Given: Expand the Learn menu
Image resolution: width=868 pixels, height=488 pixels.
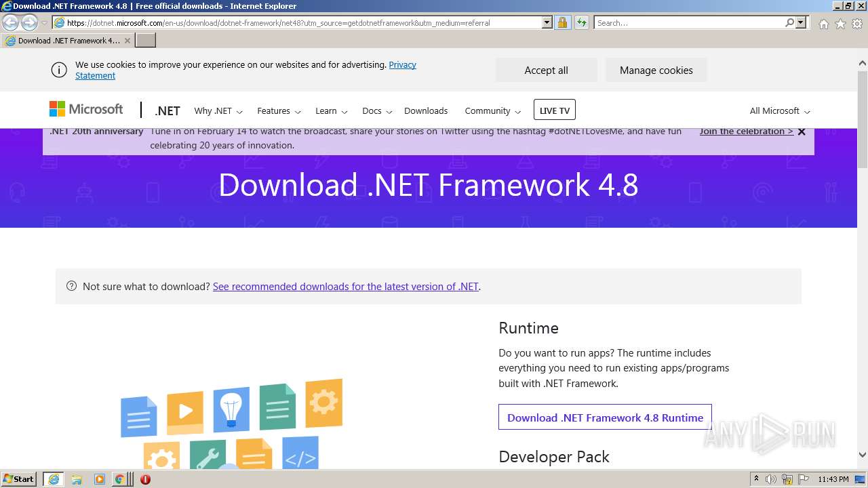Looking at the screenshot, I should pos(332,110).
